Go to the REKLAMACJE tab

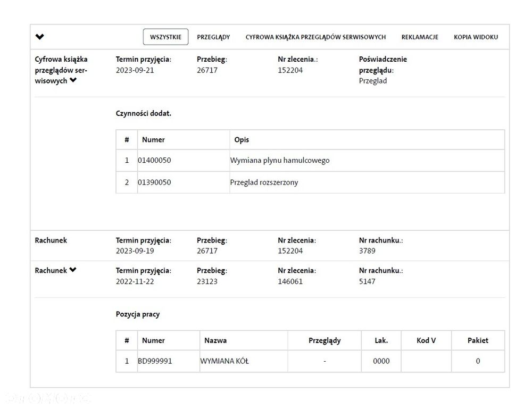420,37
